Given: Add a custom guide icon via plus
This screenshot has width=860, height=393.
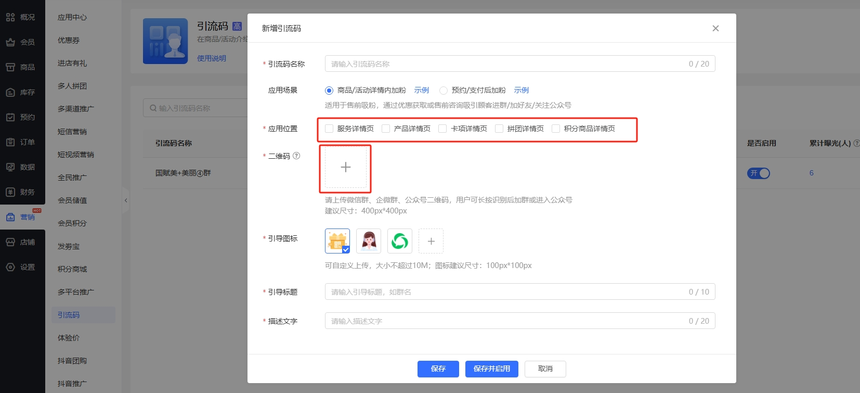Looking at the screenshot, I should tap(431, 241).
